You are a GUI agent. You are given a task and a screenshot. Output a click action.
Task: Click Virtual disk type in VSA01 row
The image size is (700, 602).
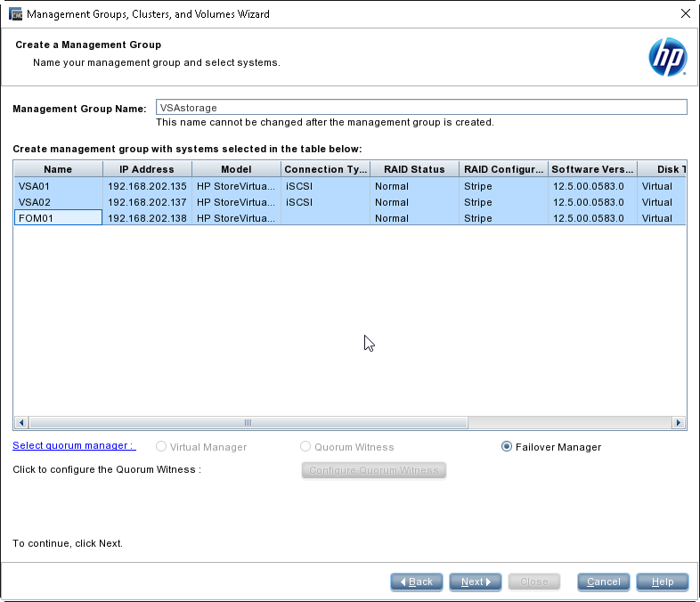662,186
